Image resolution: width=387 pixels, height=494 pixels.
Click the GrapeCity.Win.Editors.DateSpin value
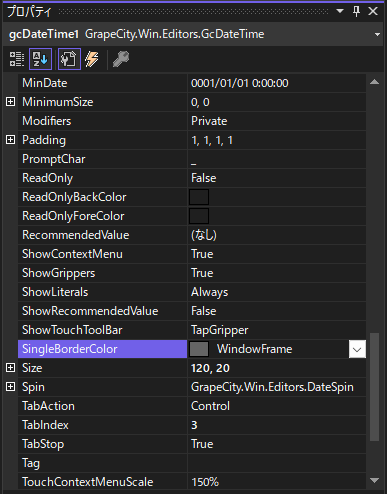[272, 387]
